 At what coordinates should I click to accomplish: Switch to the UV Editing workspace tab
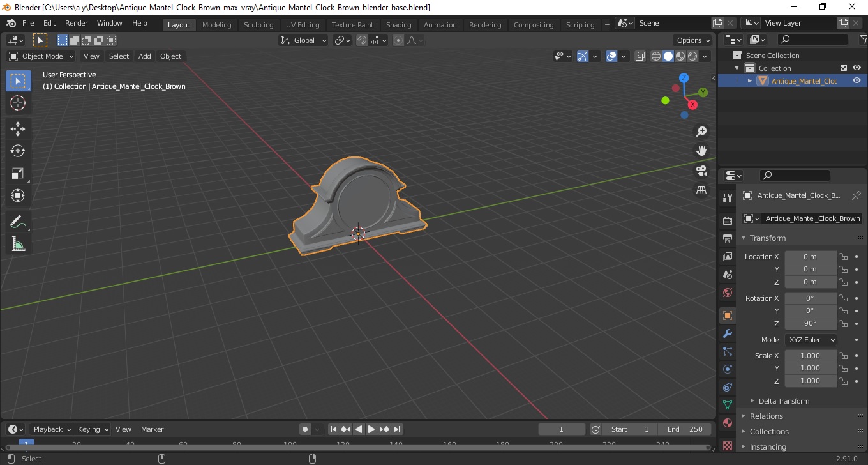tap(303, 25)
